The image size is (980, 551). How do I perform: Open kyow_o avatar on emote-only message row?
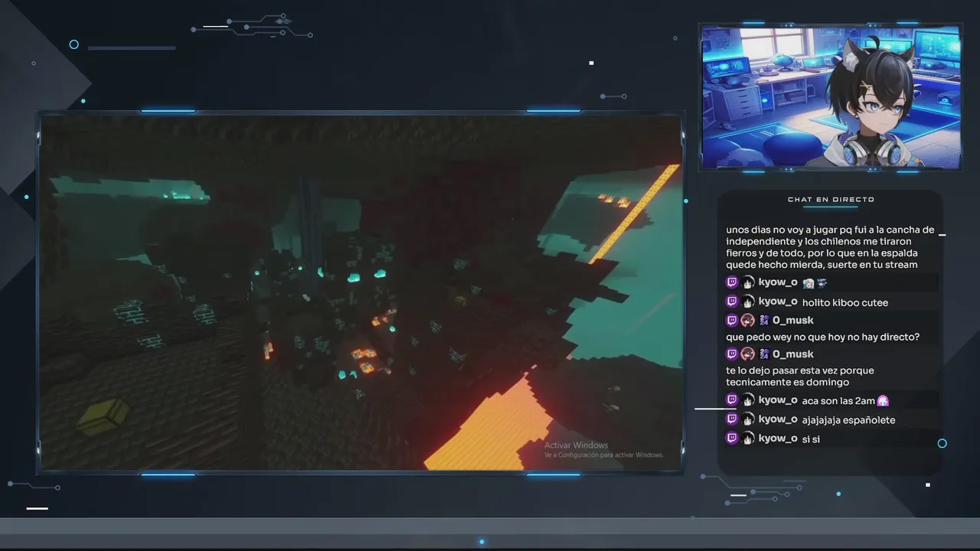coord(748,282)
